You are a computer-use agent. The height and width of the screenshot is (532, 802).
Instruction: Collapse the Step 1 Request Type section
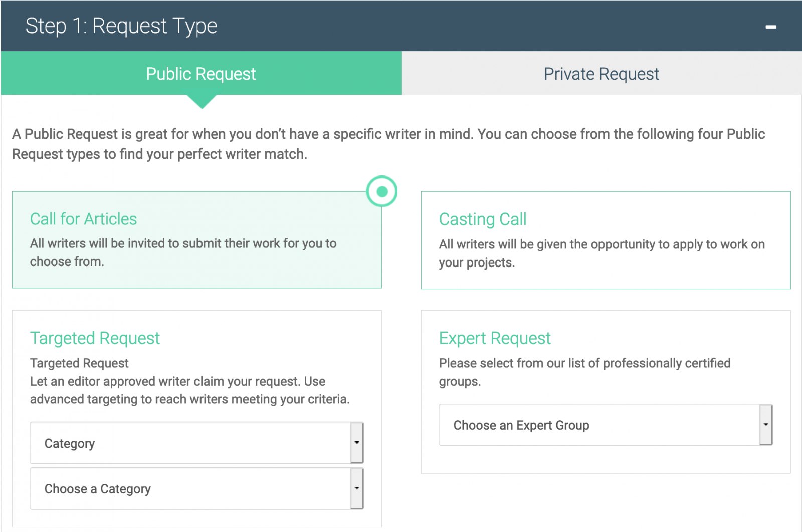click(x=770, y=26)
